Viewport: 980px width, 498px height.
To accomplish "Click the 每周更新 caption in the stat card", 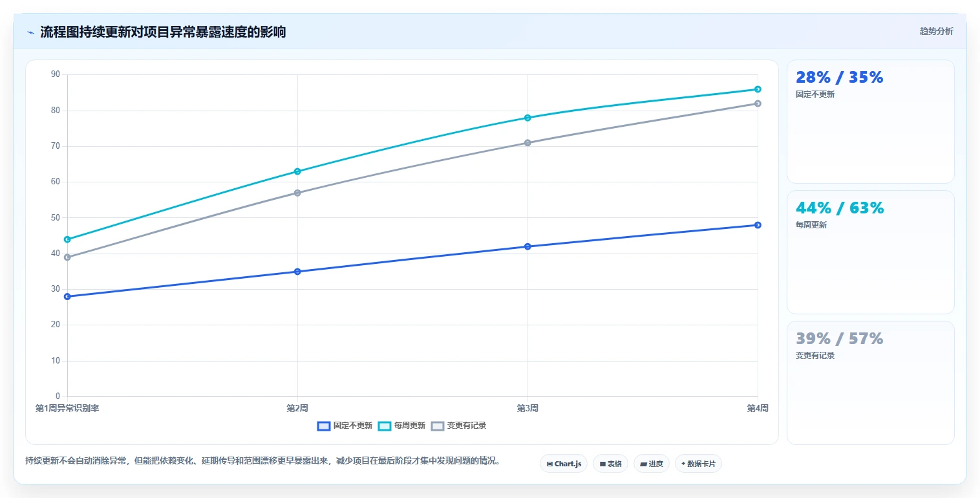I will [x=811, y=225].
